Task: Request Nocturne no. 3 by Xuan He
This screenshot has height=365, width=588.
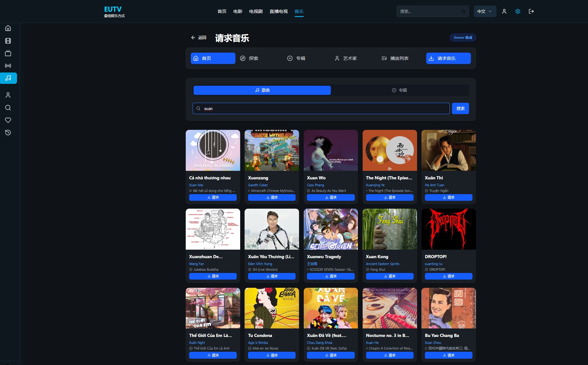Action: pos(390,355)
